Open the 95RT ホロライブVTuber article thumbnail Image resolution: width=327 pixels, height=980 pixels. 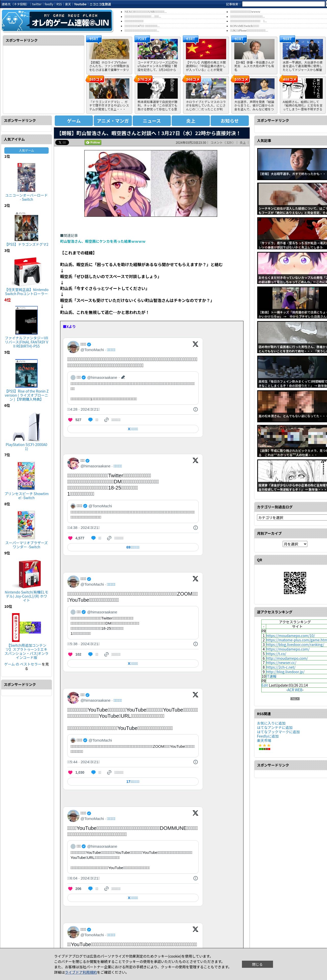(109, 49)
